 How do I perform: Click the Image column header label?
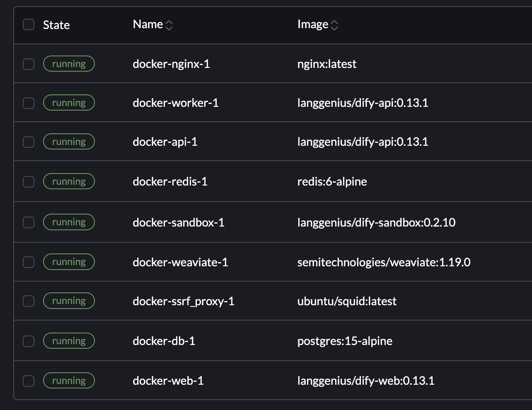coord(313,25)
